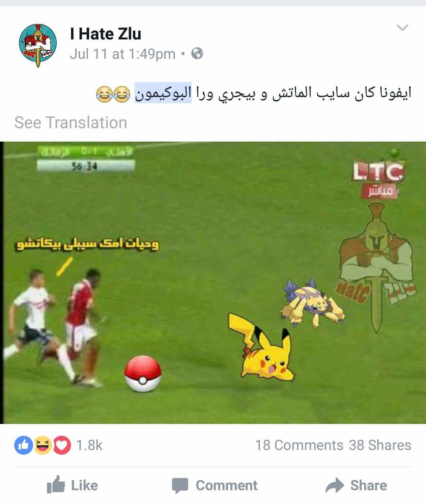The width and height of the screenshot is (426, 504).
Task: Tap the Comment speech bubble icon
Action: [x=180, y=485]
